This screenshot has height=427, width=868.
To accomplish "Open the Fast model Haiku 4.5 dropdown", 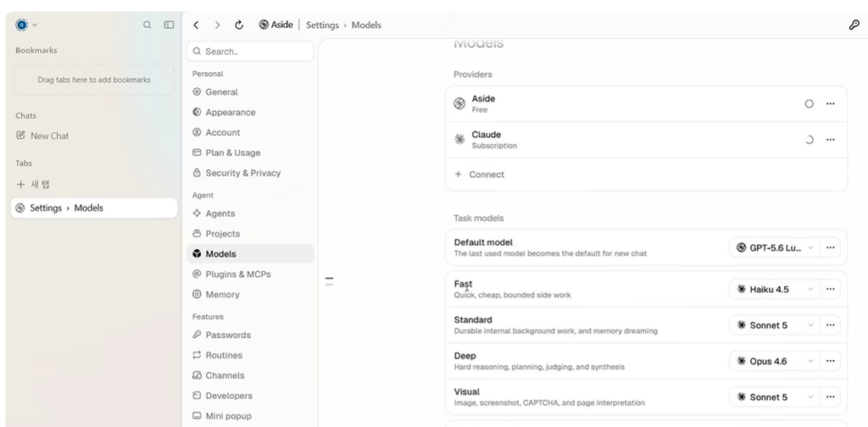I will [775, 289].
